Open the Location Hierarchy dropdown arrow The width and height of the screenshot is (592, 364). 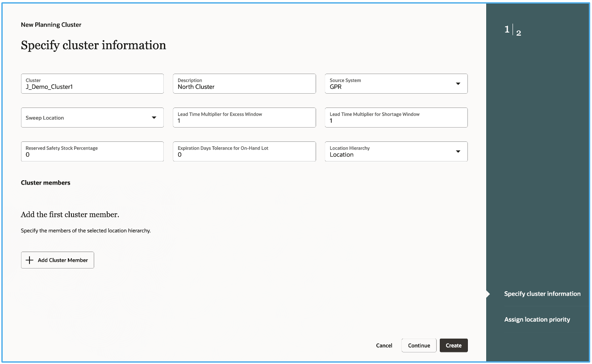coord(458,151)
